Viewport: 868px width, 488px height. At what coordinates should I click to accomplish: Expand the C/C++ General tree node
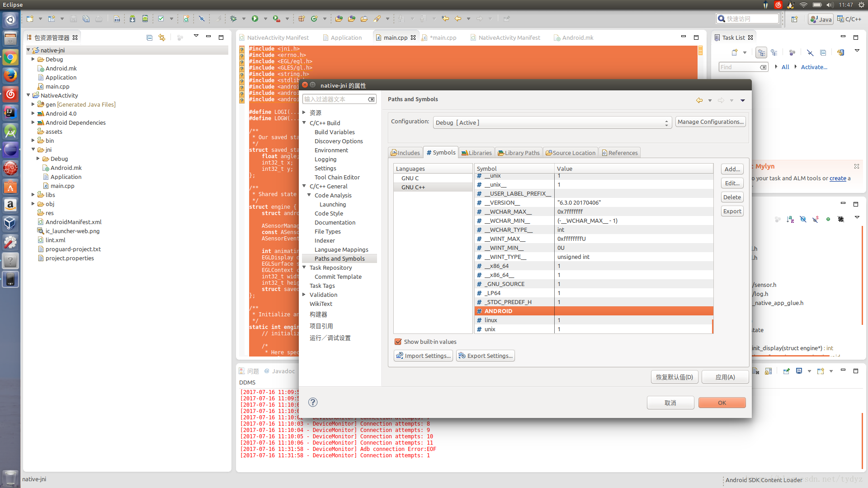point(303,186)
